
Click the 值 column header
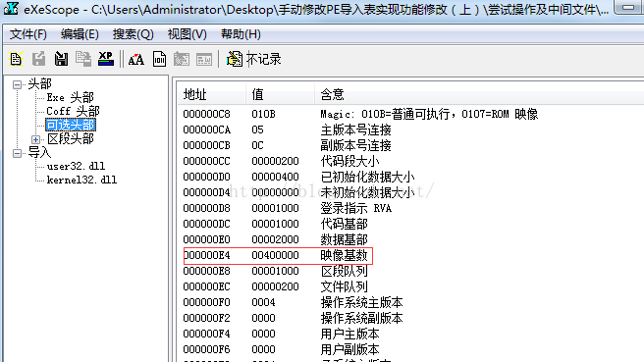pos(280,94)
